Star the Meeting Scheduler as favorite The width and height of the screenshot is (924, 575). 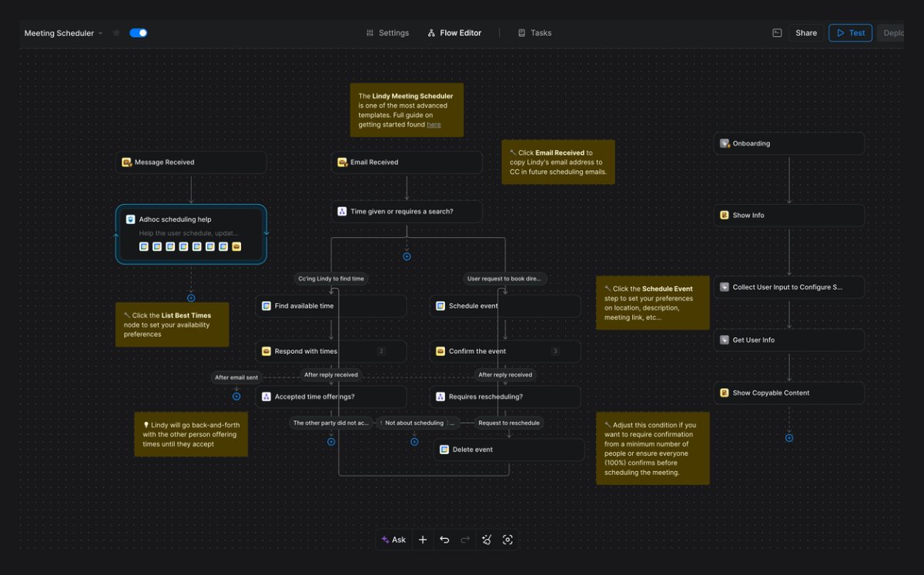click(115, 32)
